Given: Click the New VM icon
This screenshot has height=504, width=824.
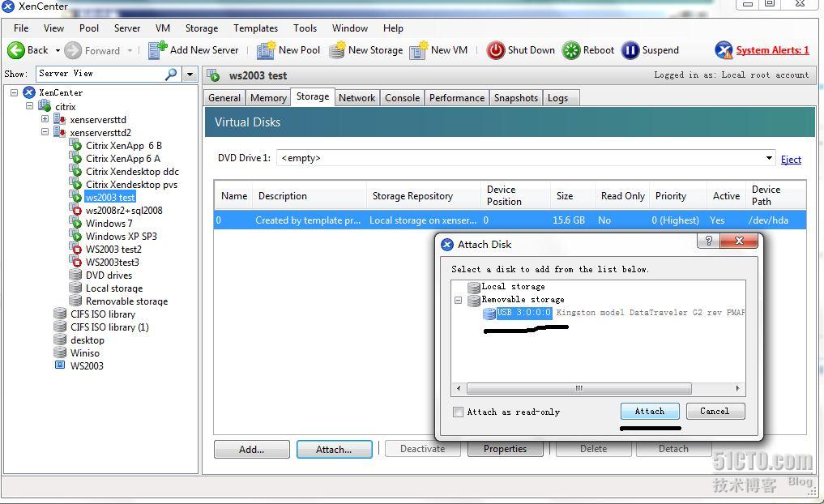Looking at the screenshot, I should tap(419, 50).
